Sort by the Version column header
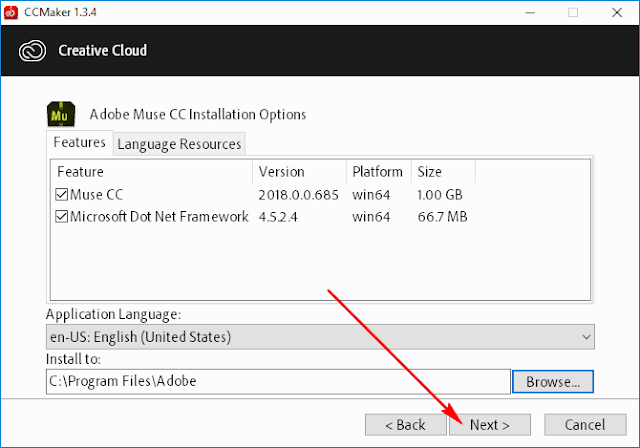 pyautogui.click(x=300, y=172)
